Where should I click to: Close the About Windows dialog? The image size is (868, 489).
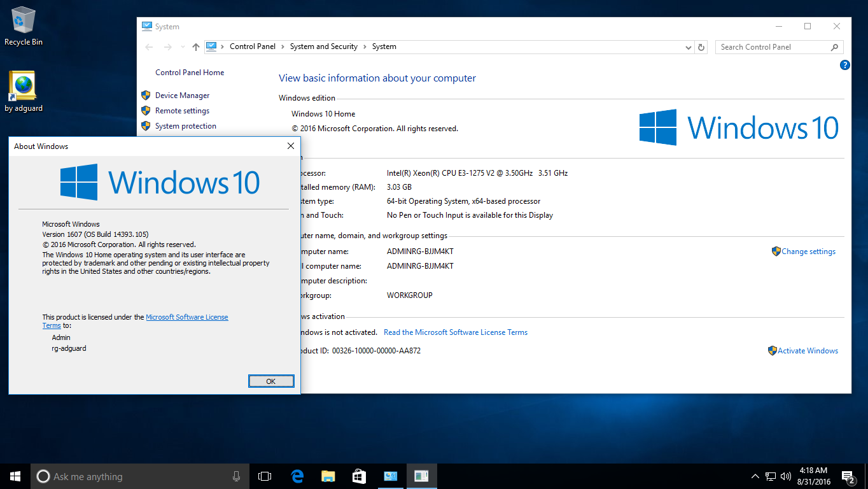[x=291, y=146]
